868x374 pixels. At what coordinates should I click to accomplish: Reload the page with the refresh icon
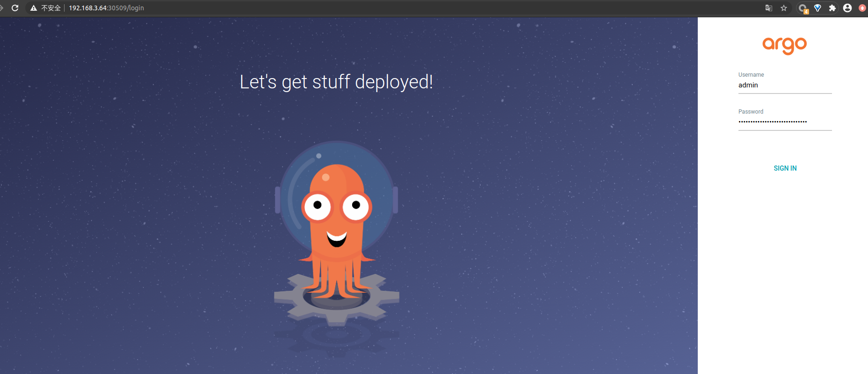(x=15, y=8)
